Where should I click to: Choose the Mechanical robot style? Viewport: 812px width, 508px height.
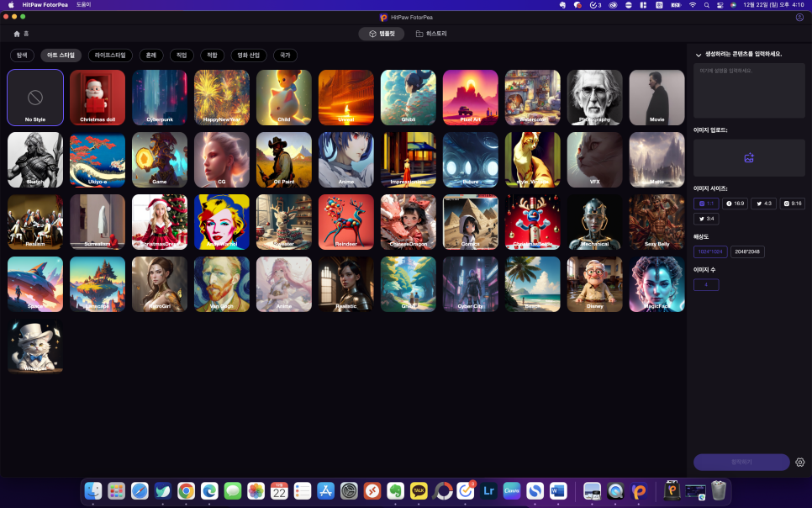[594, 222]
